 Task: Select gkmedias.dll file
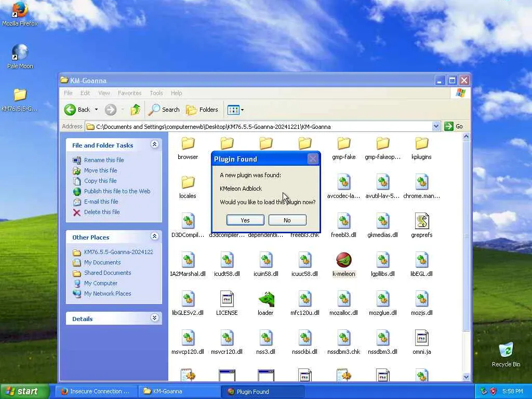coord(383,224)
